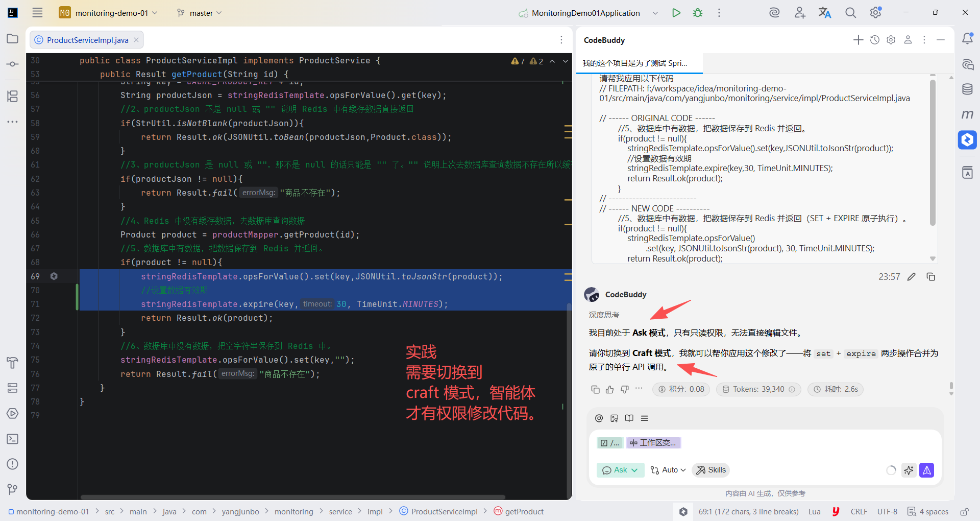Open Skills in the chat input
The height and width of the screenshot is (521, 980).
(711, 470)
